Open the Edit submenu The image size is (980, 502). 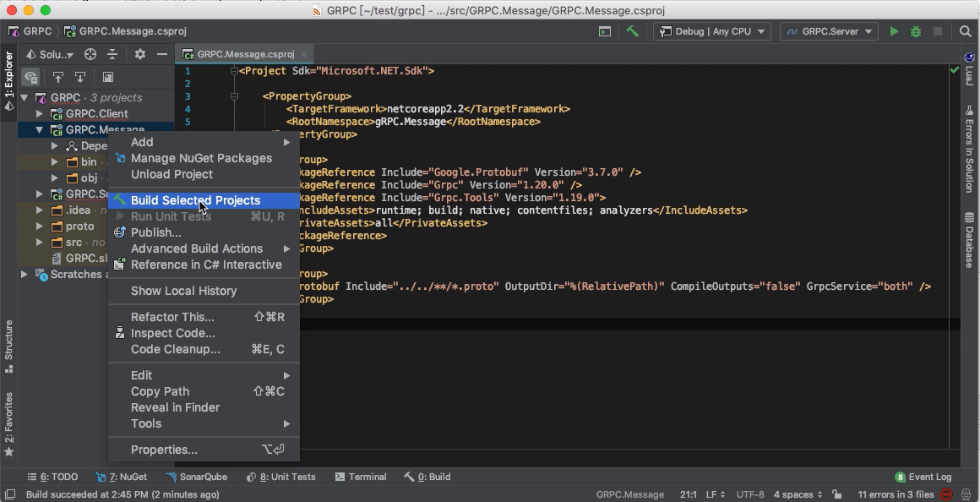204,375
